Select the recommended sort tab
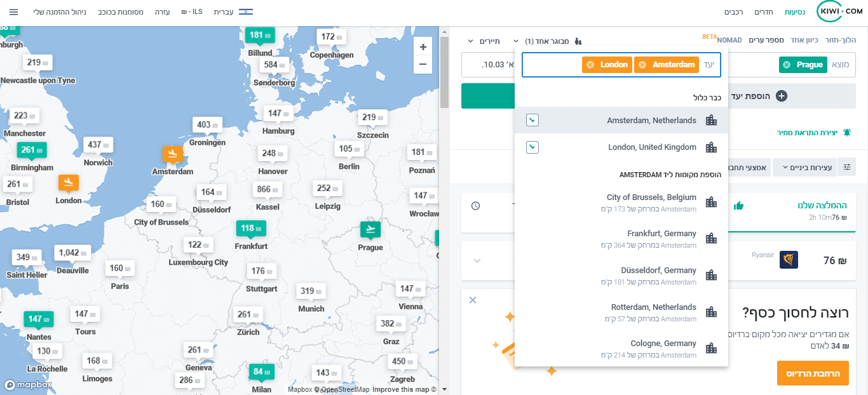 [792, 211]
